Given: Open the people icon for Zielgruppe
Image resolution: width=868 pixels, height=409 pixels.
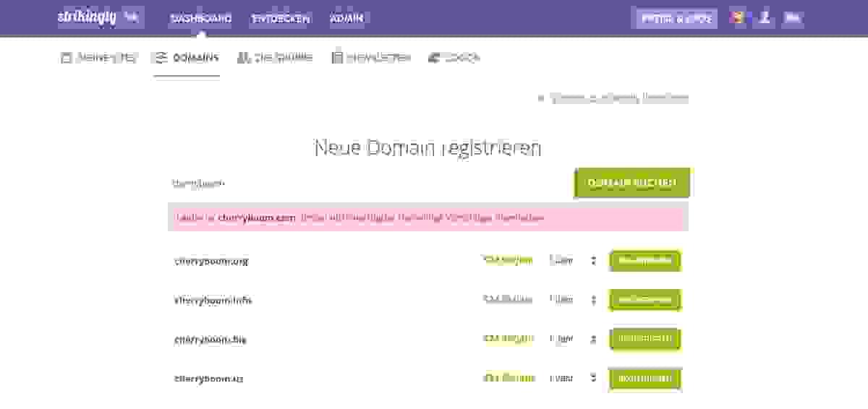Looking at the screenshot, I should [x=244, y=58].
